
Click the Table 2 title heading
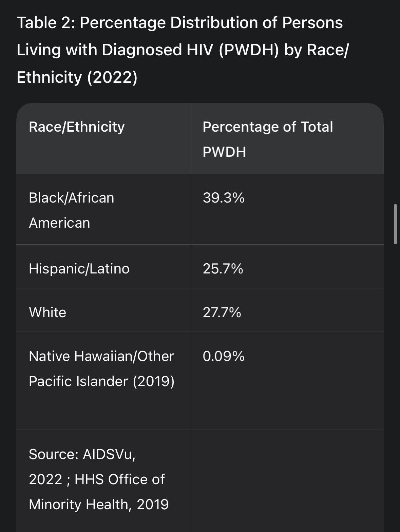tap(183, 50)
